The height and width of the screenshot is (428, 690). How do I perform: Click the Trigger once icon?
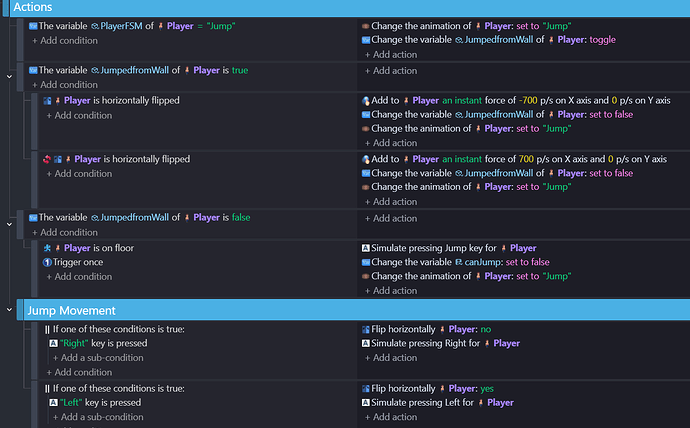47,262
